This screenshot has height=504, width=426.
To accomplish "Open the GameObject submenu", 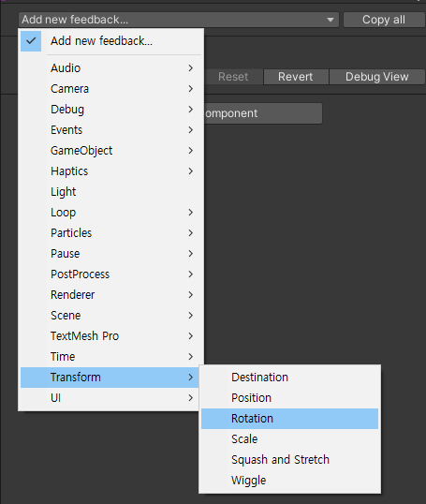I will click(110, 151).
